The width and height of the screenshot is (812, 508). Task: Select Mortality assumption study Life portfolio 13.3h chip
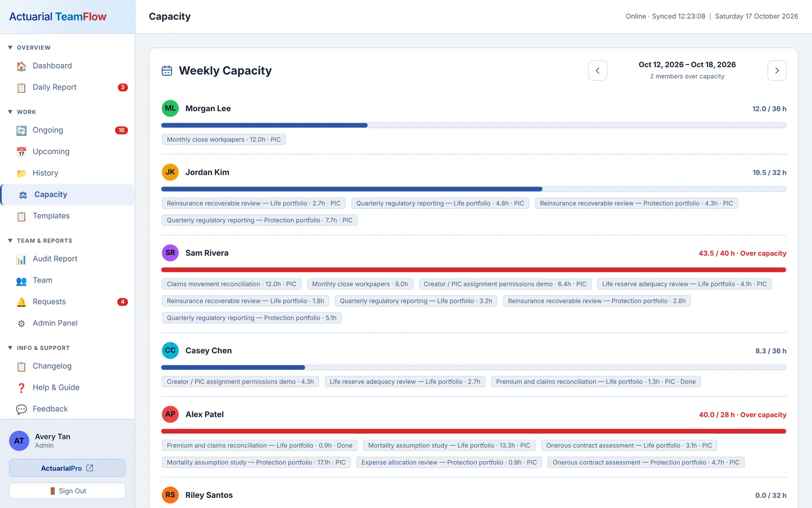pos(449,446)
